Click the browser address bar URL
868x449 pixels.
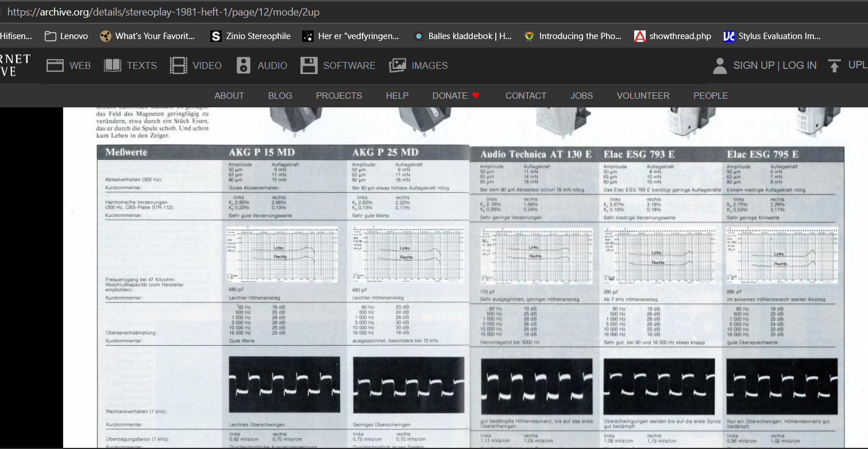(x=163, y=11)
